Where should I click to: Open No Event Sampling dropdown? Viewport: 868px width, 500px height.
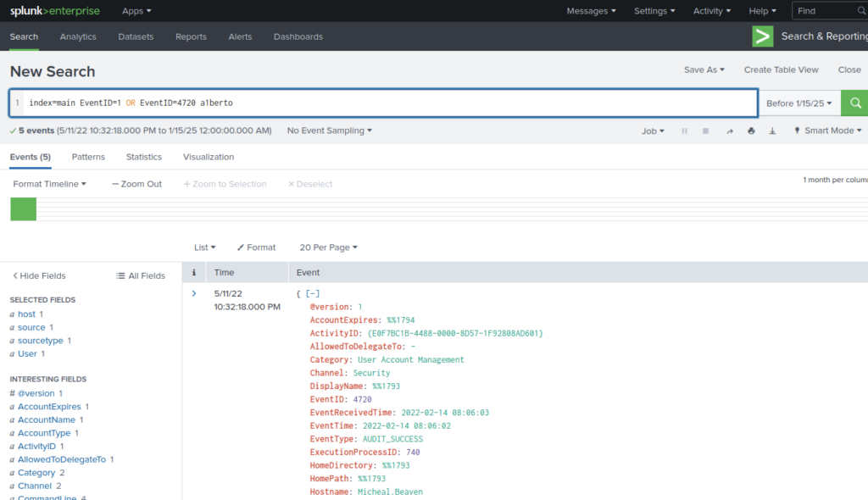click(330, 131)
